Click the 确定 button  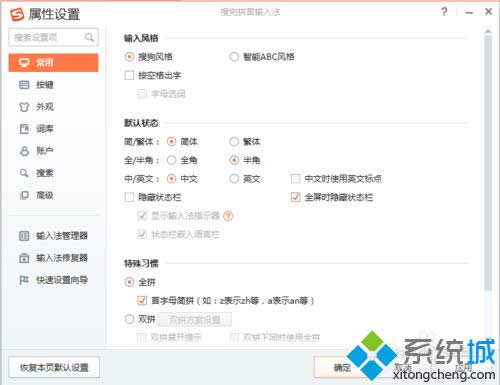342,367
